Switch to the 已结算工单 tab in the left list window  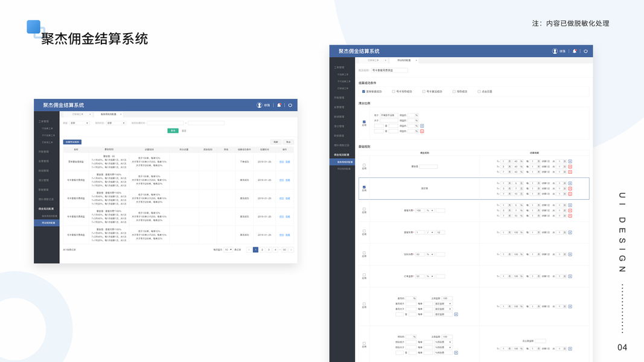point(78,114)
